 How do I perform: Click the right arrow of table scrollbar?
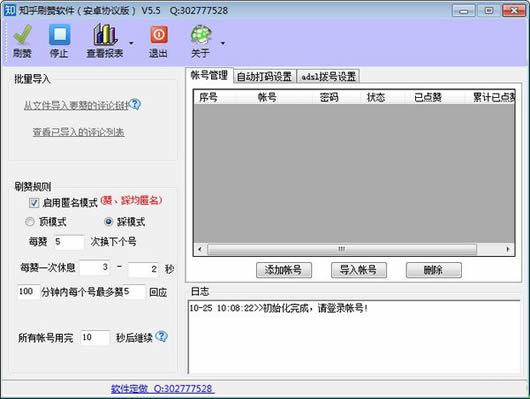[507, 250]
